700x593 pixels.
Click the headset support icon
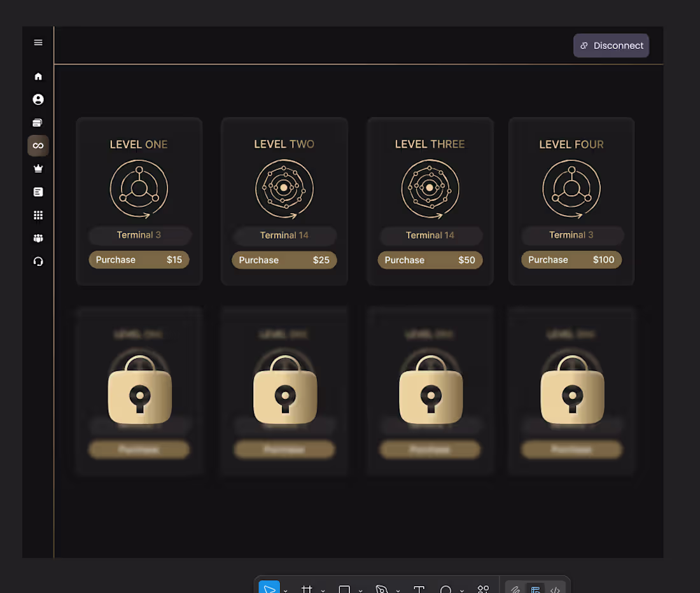coord(38,261)
